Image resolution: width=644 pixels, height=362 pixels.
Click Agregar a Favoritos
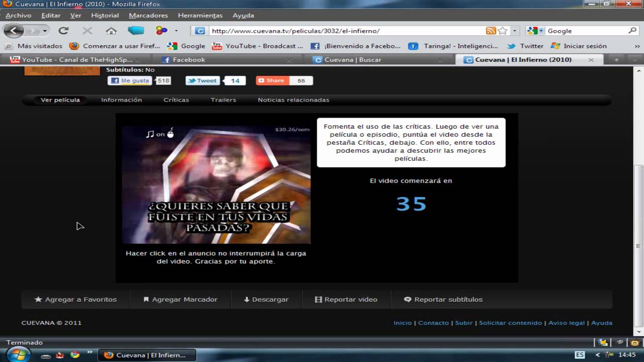(x=75, y=299)
